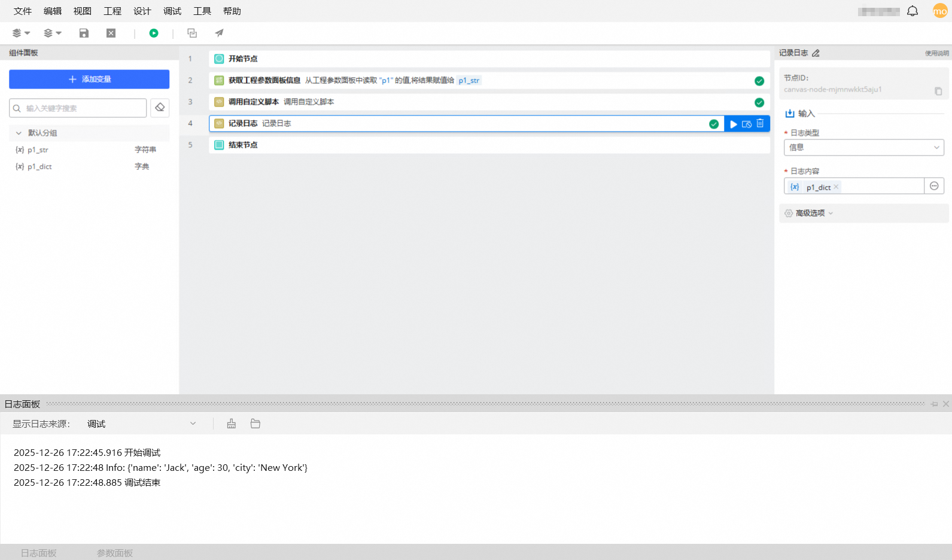The image size is (952, 560).
Task: Open the 日志类型 dropdown showing 信息
Action: click(864, 147)
